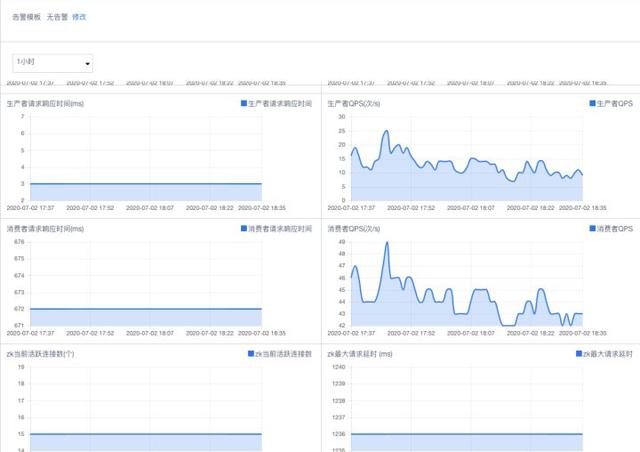Toggle the 生产者请求响应时间 legend series
Viewport: 640px width, 452px height.
click(x=277, y=103)
